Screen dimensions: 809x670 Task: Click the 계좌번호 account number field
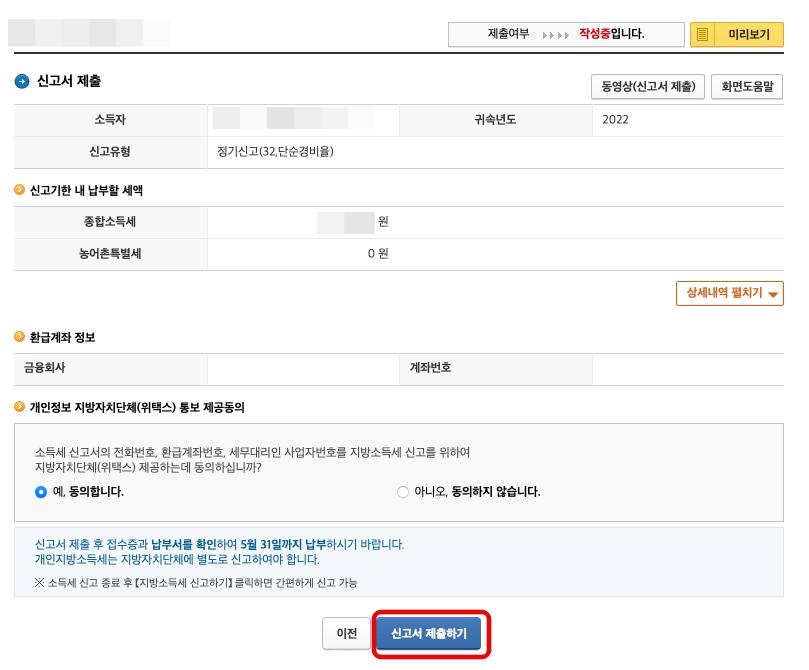click(690, 369)
